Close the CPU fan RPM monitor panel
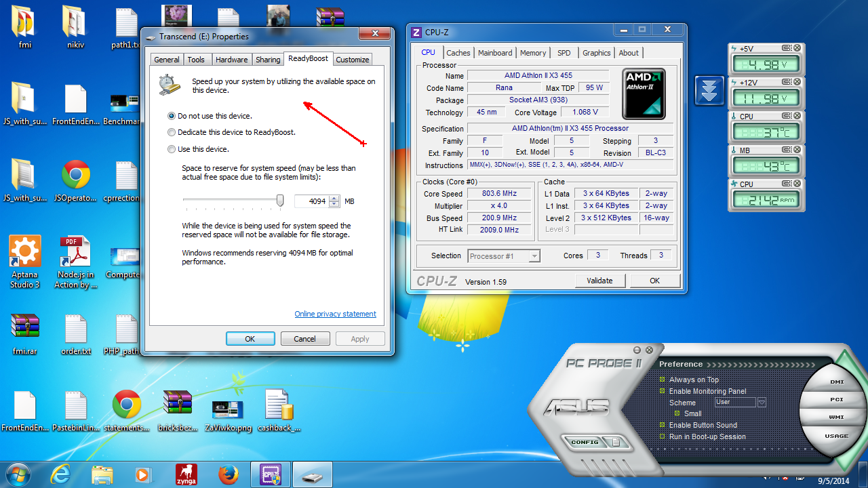 (x=797, y=184)
